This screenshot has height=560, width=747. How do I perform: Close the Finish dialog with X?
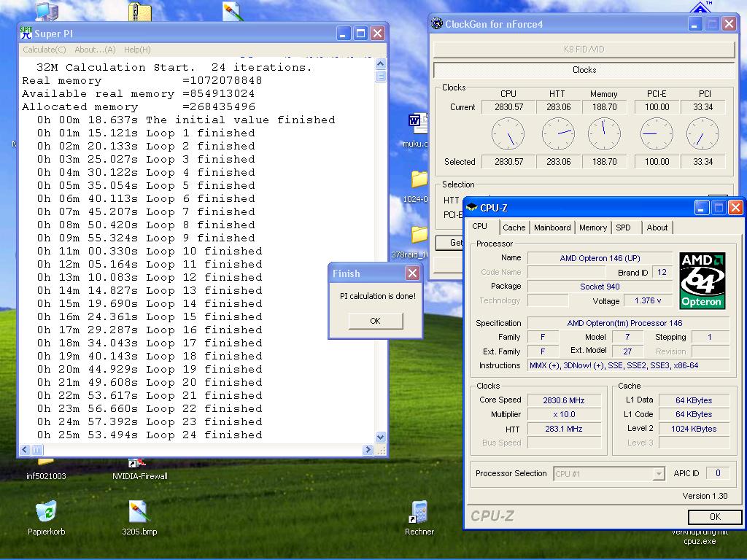[412, 273]
